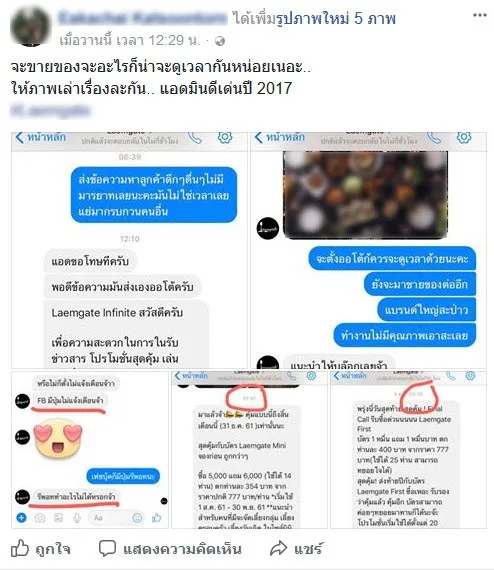Click the speech bubble comment icon
This screenshot has width=494, height=570.
(107, 548)
